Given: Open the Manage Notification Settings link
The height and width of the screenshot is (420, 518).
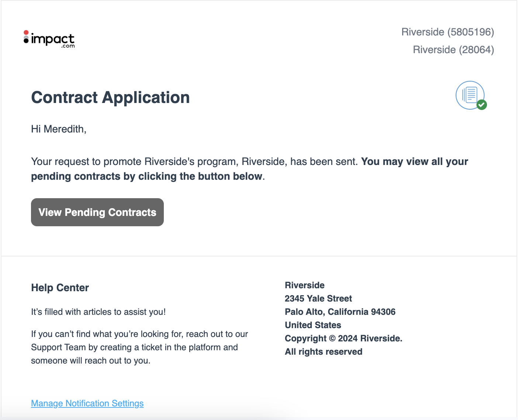Looking at the screenshot, I should click(87, 403).
